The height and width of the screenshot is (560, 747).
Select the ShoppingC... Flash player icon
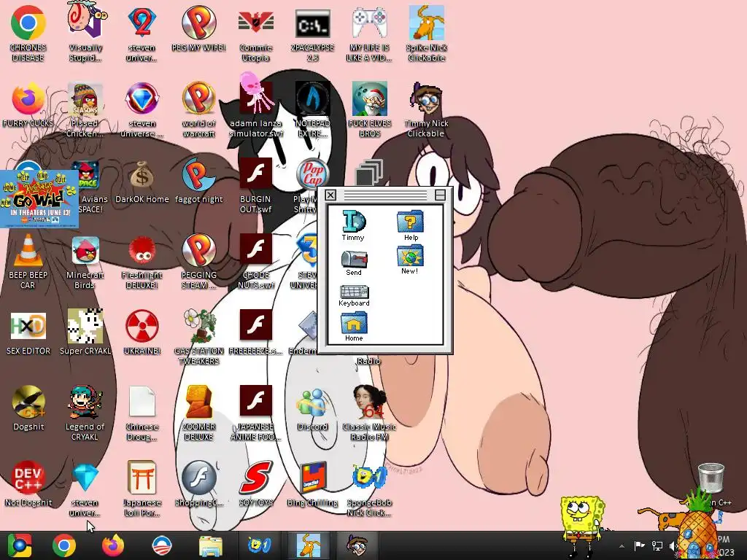198,483
